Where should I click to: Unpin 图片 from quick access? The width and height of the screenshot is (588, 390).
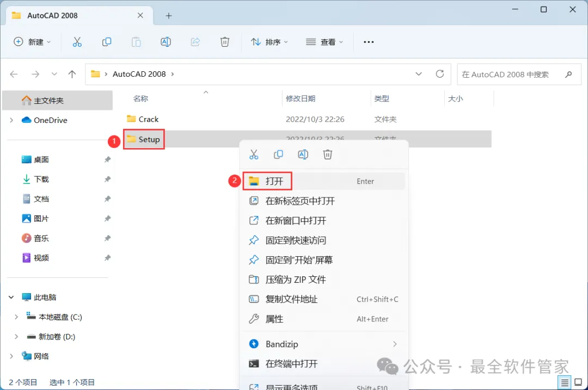(x=107, y=219)
